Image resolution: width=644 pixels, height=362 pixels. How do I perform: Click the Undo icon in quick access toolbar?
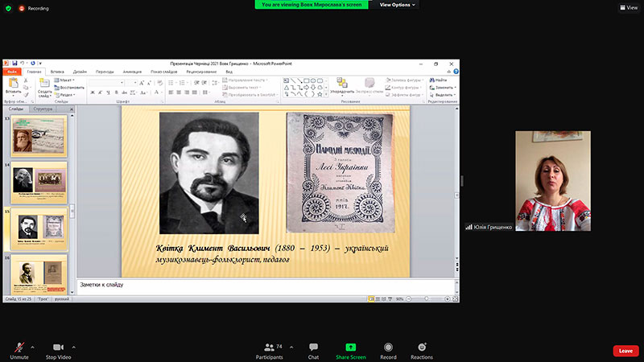23,64
